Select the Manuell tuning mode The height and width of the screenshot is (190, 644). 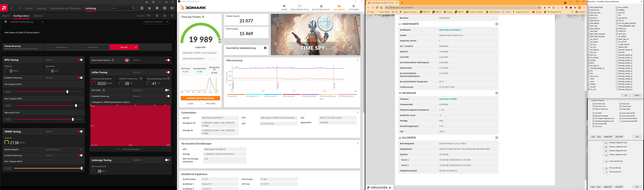pos(124,47)
